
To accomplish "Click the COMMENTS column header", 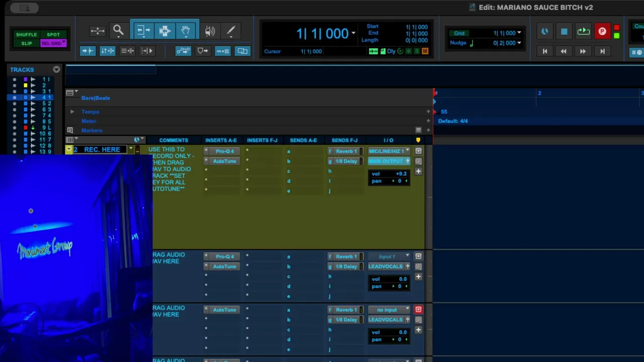I will (174, 140).
